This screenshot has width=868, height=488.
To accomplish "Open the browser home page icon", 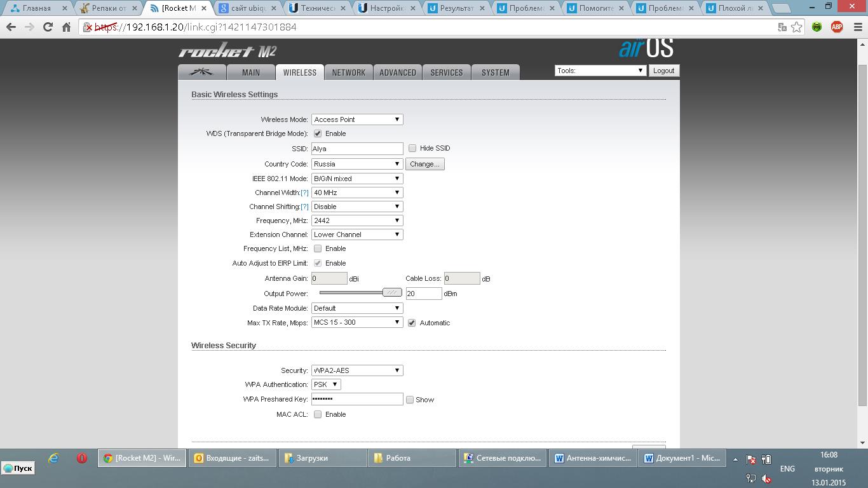I will click(66, 27).
